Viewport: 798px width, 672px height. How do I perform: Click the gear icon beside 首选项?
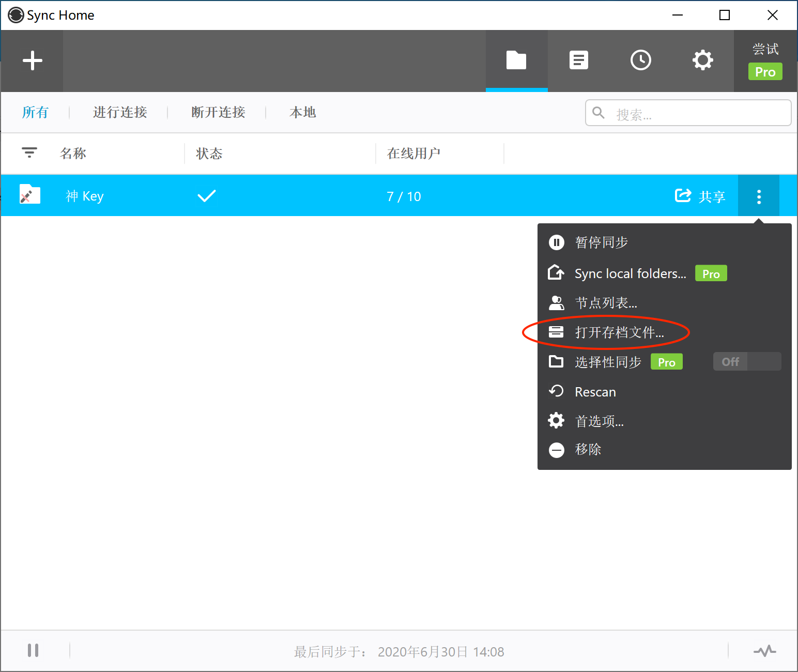tap(556, 420)
